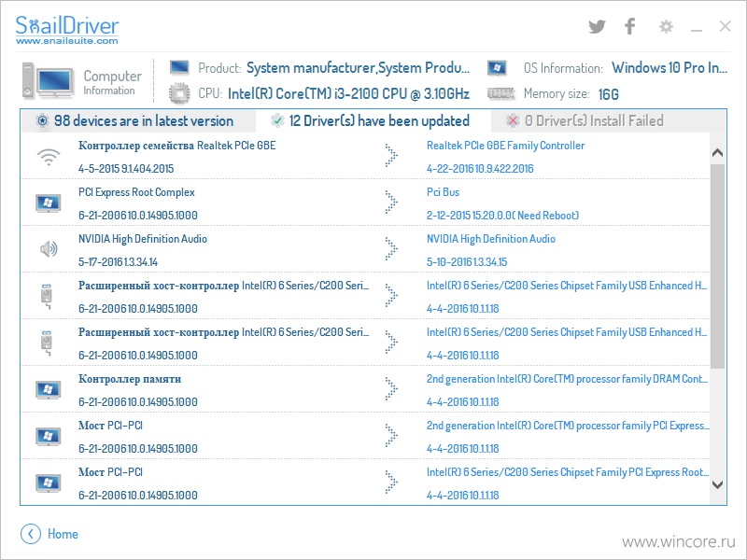Switch to '98 devices are in latest version' tab
The height and width of the screenshot is (560, 747).
click(x=138, y=121)
